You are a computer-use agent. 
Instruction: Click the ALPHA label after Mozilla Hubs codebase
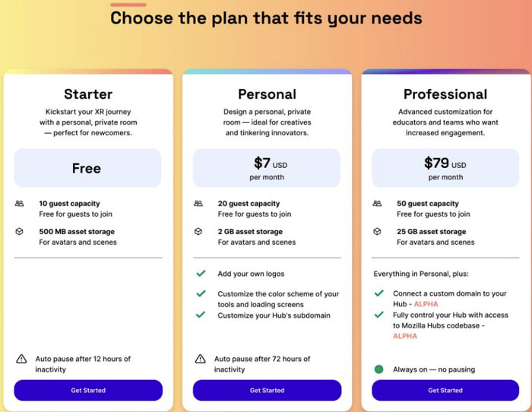tap(405, 336)
